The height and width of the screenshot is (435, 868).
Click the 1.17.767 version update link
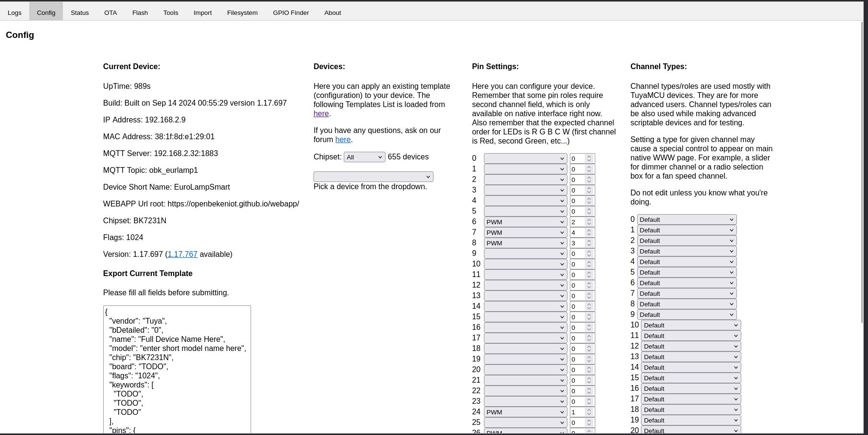click(x=182, y=254)
